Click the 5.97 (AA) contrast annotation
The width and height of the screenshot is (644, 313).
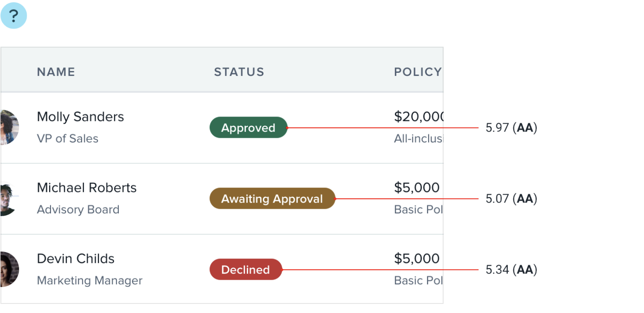tap(511, 128)
